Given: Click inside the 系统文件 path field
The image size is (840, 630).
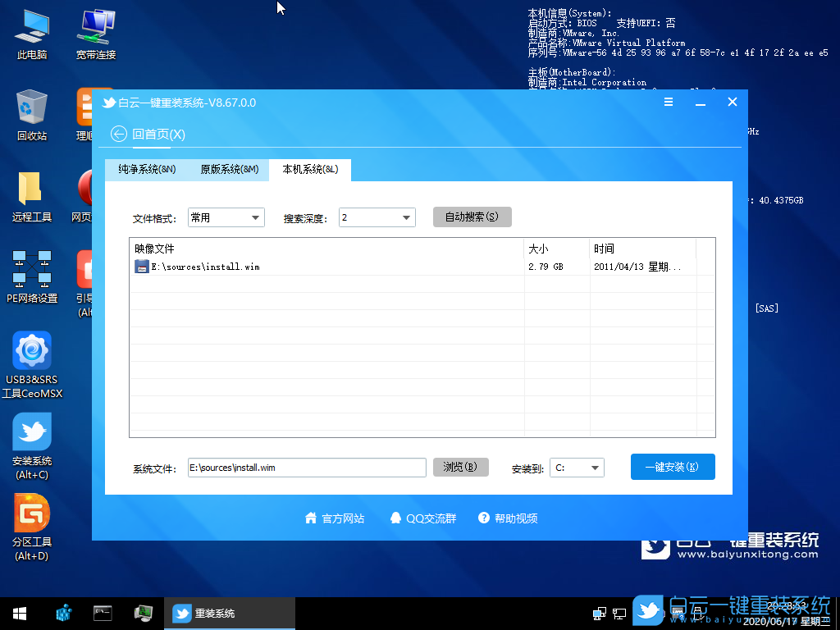Looking at the screenshot, I should pyautogui.click(x=307, y=467).
